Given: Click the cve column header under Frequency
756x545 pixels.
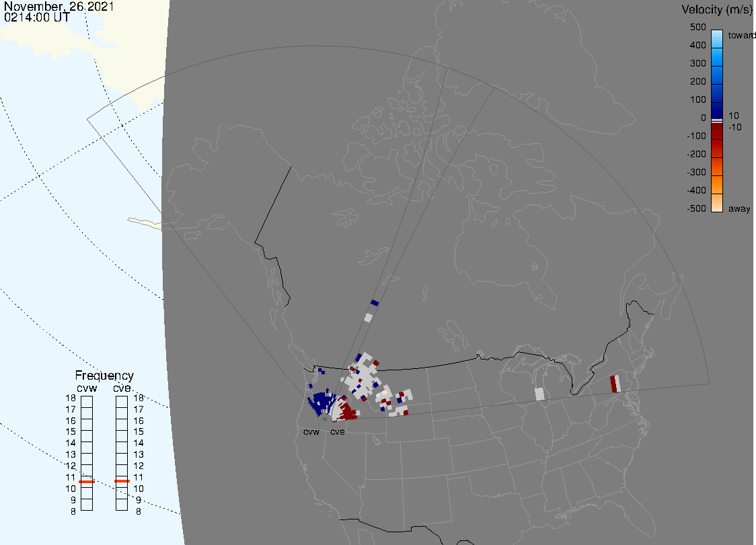Looking at the screenshot, I should [122, 388].
